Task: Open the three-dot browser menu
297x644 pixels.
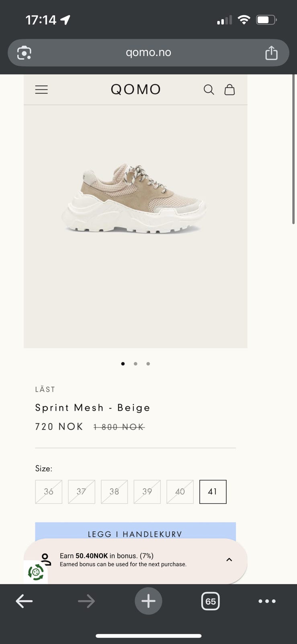Action: point(267,601)
